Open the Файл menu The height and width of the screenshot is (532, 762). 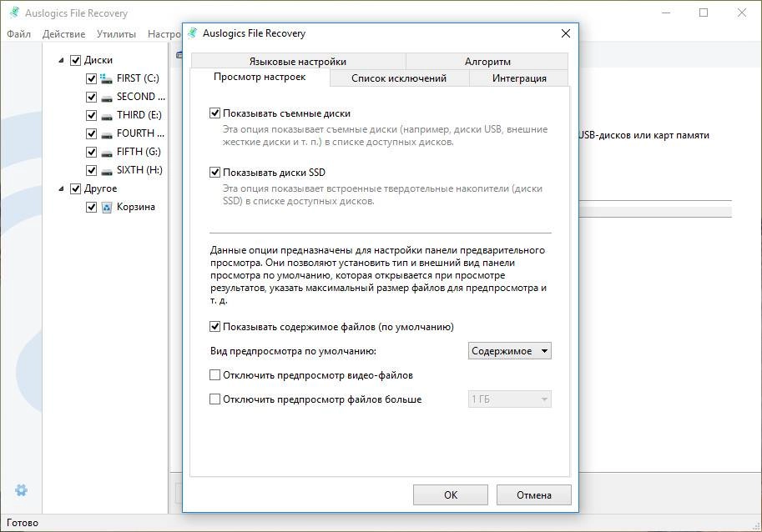[x=19, y=34]
